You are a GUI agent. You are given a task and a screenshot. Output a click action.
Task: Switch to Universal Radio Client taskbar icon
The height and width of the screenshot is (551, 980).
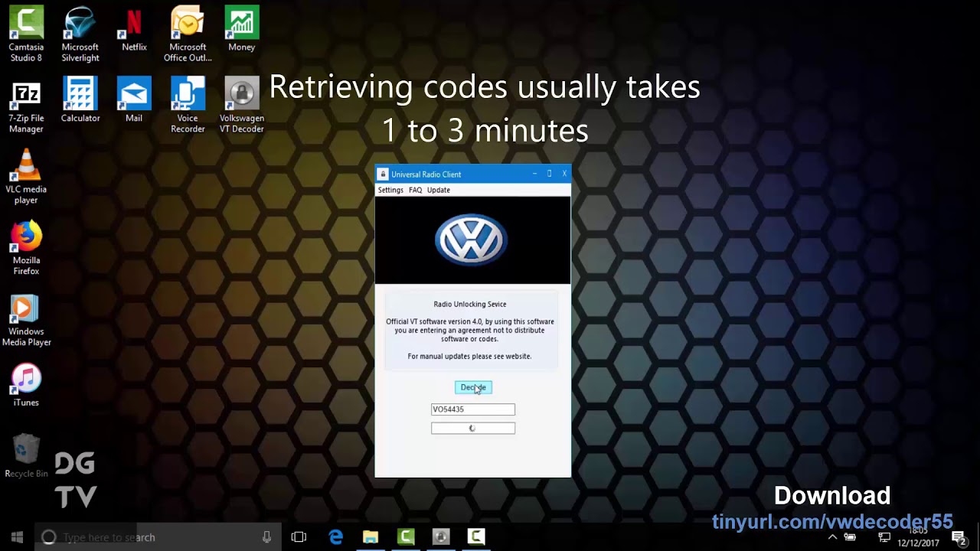click(441, 537)
